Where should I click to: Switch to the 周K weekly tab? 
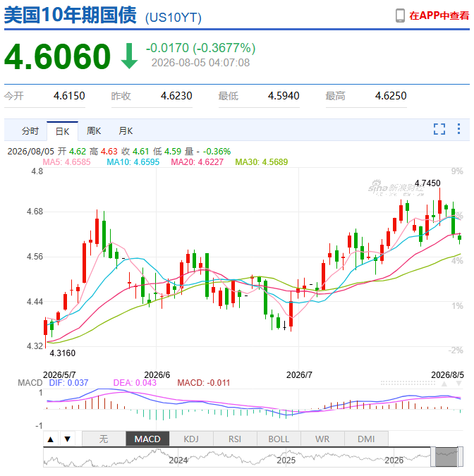click(x=94, y=131)
